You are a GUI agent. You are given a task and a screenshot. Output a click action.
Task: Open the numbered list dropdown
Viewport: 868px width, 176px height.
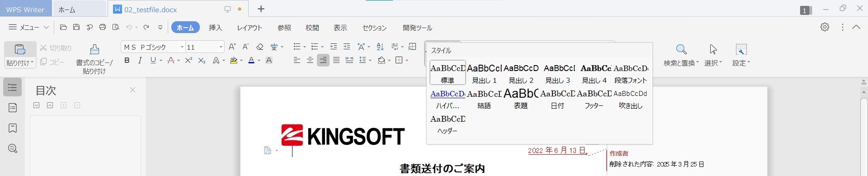coord(322,47)
